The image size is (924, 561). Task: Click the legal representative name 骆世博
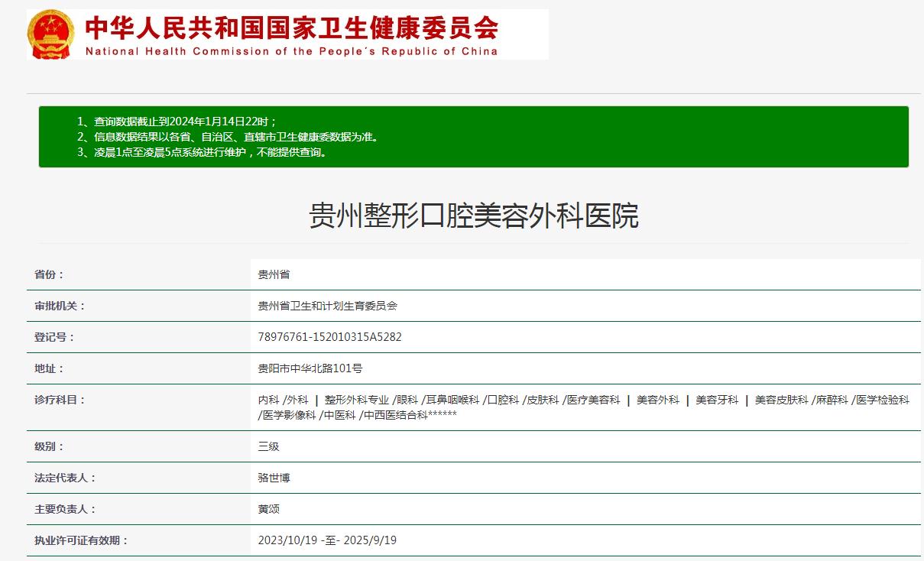coord(274,478)
